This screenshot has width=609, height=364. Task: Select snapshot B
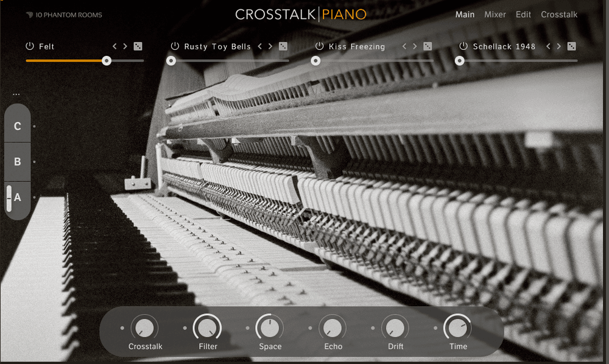click(x=18, y=162)
